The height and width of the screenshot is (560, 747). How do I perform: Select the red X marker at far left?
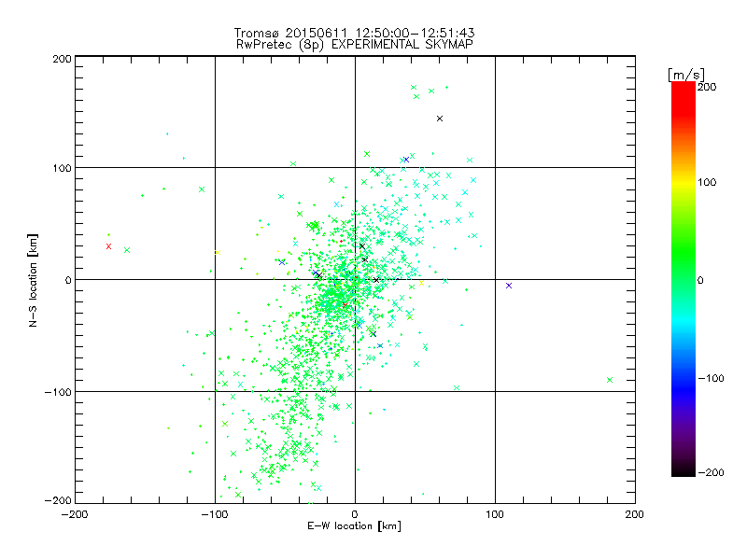pos(108,246)
